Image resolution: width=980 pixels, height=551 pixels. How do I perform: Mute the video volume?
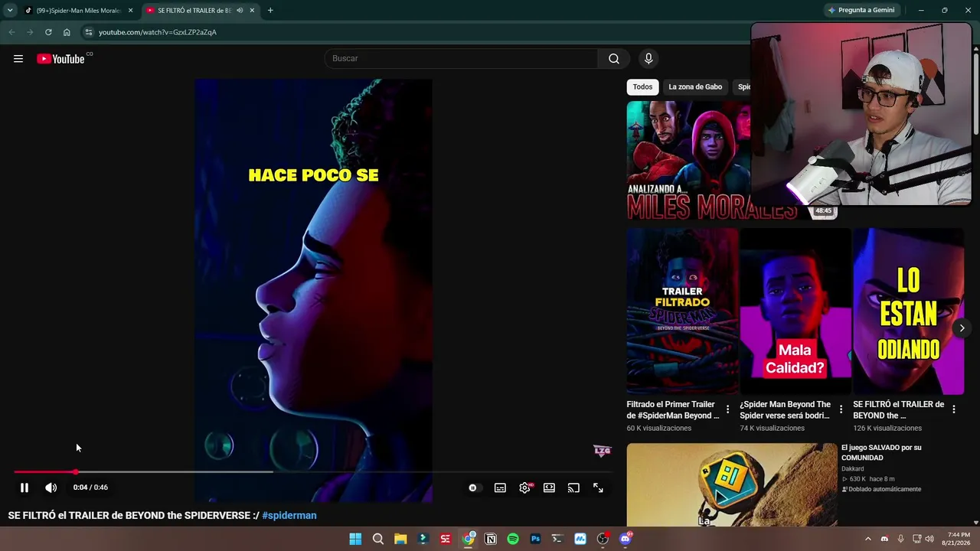tap(51, 487)
